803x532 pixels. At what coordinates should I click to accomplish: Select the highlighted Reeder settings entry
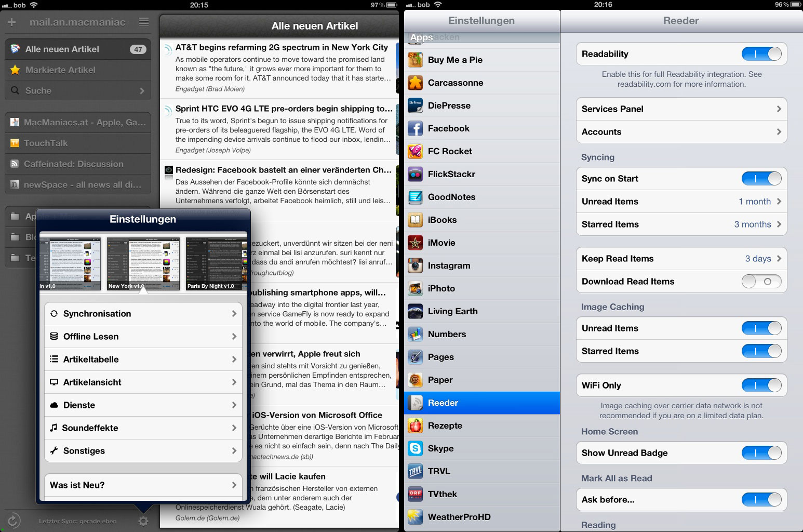pos(482,403)
